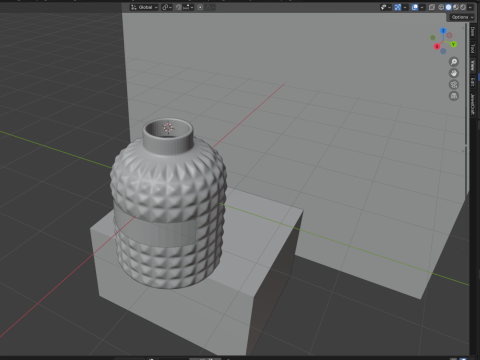
Task: Open the View sidebar tab
Action: 472,66
